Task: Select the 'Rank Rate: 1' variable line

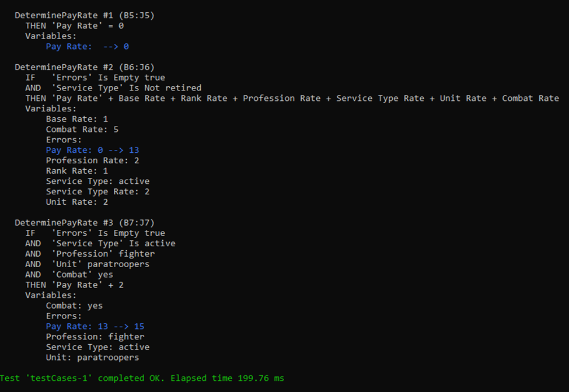Action: (x=77, y=171)
